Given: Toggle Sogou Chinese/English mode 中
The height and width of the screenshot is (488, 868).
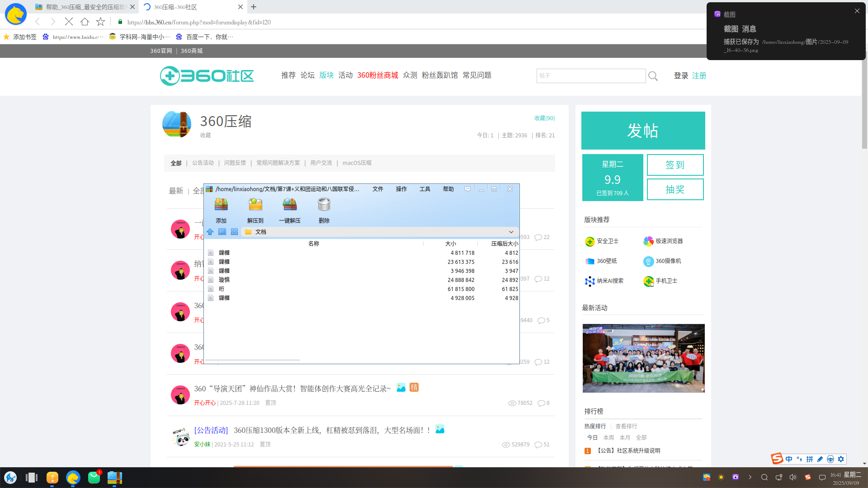Looking at the screenshot, I should (x=789, y=459).
